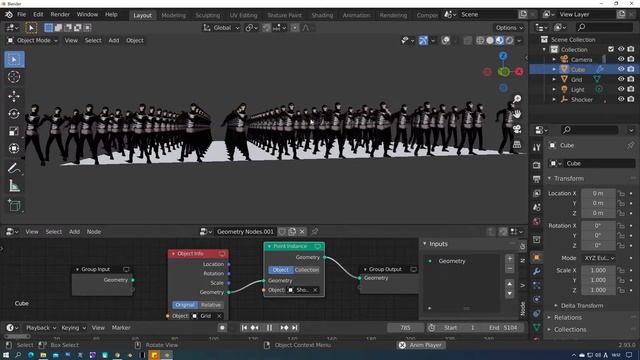Unlink the Geometry Nodes.001 datablock
The width and height of the screenshot is (640, 360).
click(x=302, y=232)
